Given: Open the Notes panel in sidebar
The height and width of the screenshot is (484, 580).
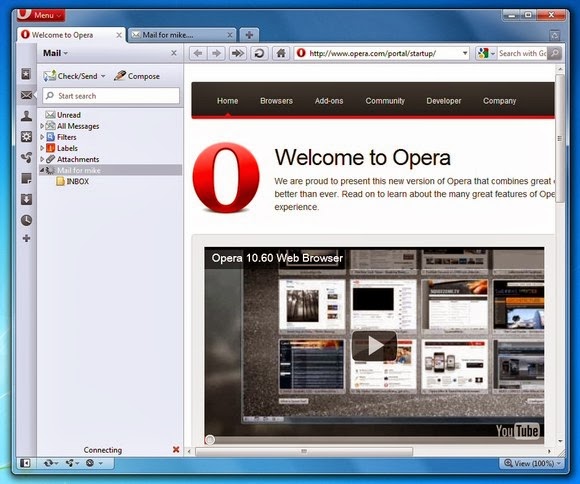Looking at the screenshot, I should point(26,179).
